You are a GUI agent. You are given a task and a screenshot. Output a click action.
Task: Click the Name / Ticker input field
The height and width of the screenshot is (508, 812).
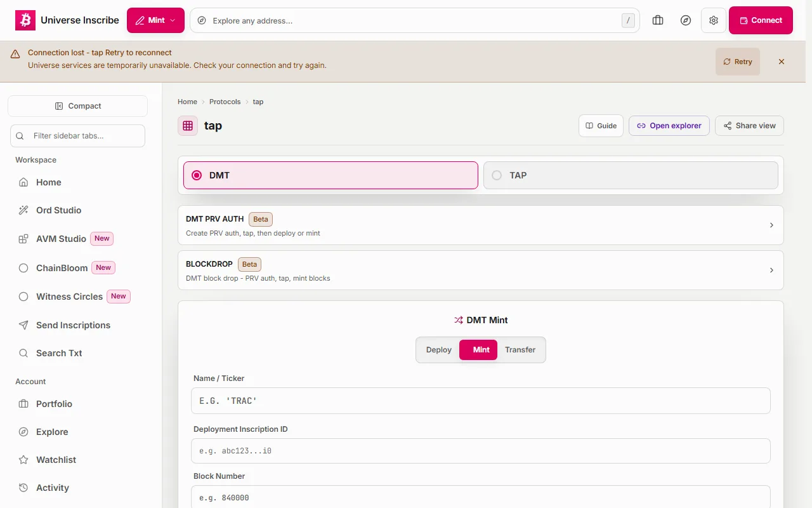[481, 401]
